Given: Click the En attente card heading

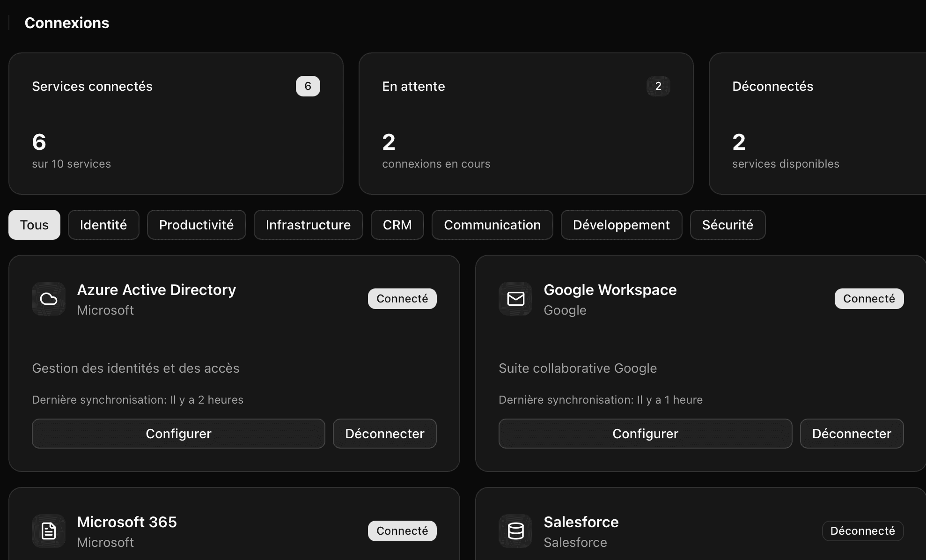Looking at the screenshot, I should click(413, 86).
